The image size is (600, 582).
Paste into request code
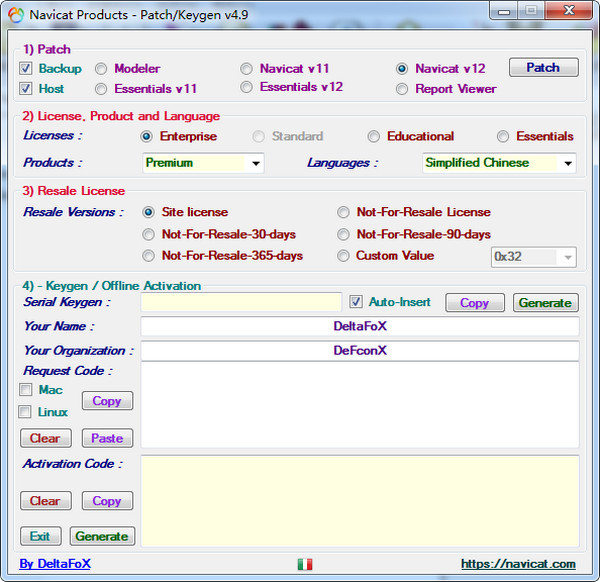[108, 438]
